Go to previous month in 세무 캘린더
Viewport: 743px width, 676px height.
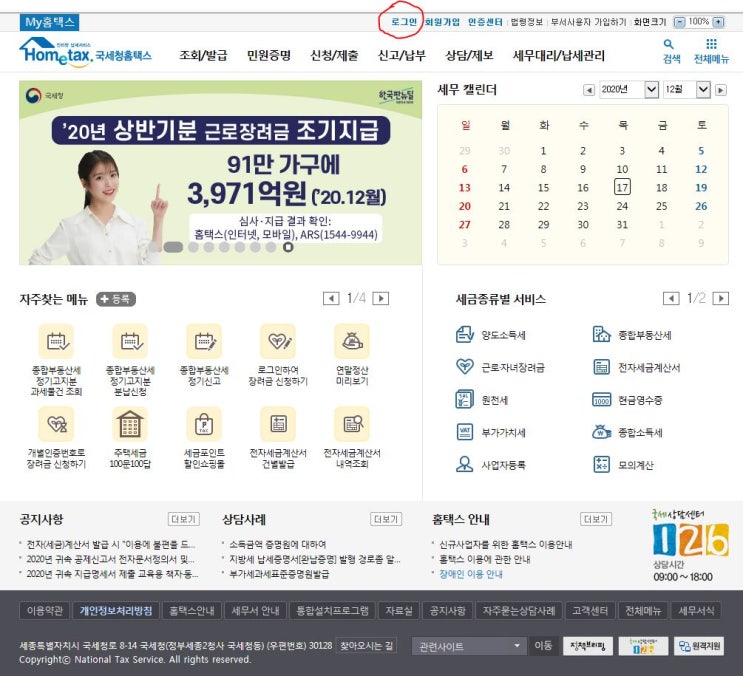click(589, 90)
